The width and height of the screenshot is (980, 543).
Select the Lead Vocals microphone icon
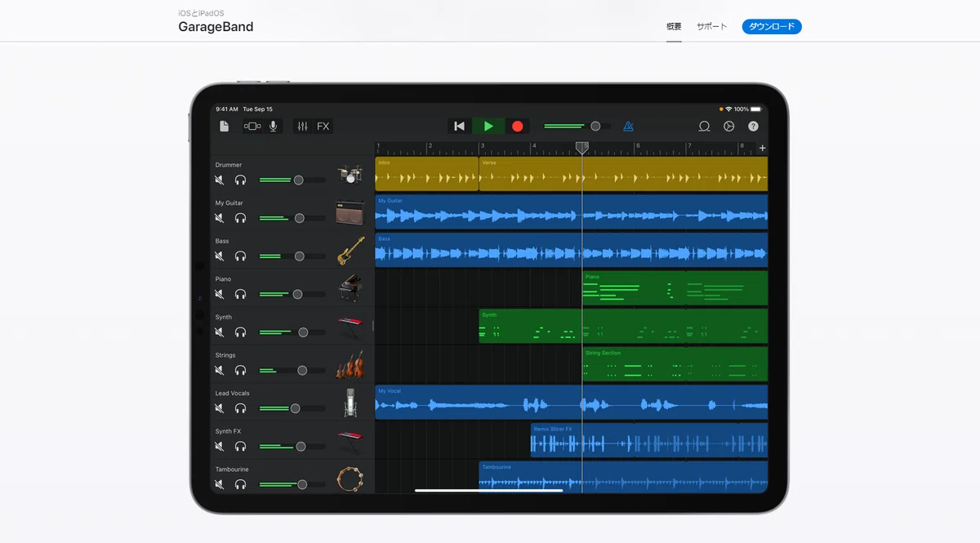point(350,403)
